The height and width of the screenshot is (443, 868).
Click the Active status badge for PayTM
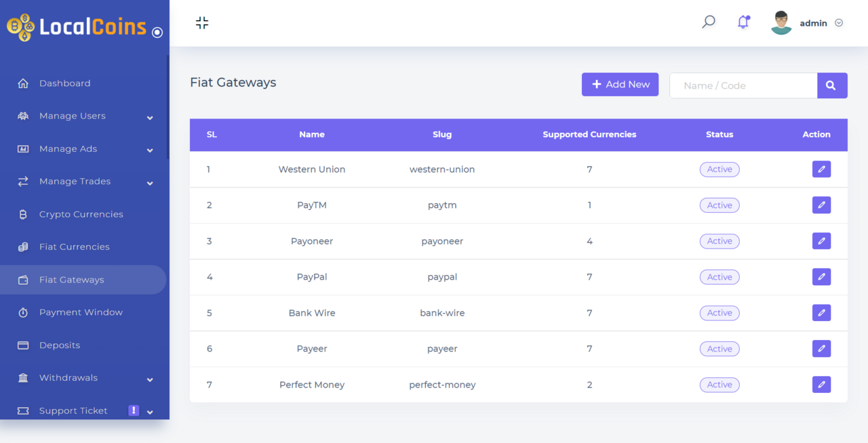pos(719,205)
